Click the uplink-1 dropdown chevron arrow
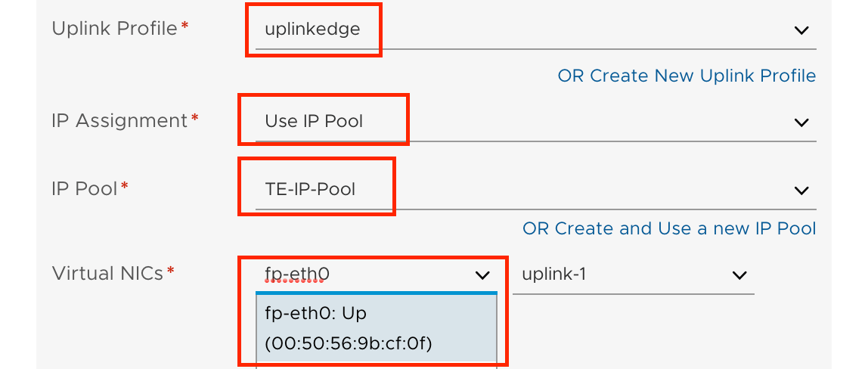Viewport: 868px width, 369px height. pos(739,275)
